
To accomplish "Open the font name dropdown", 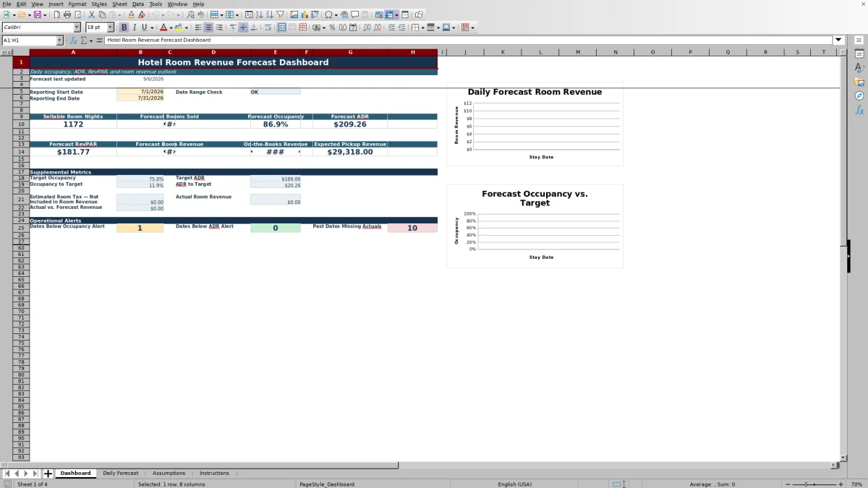I will tap(77, 27).
